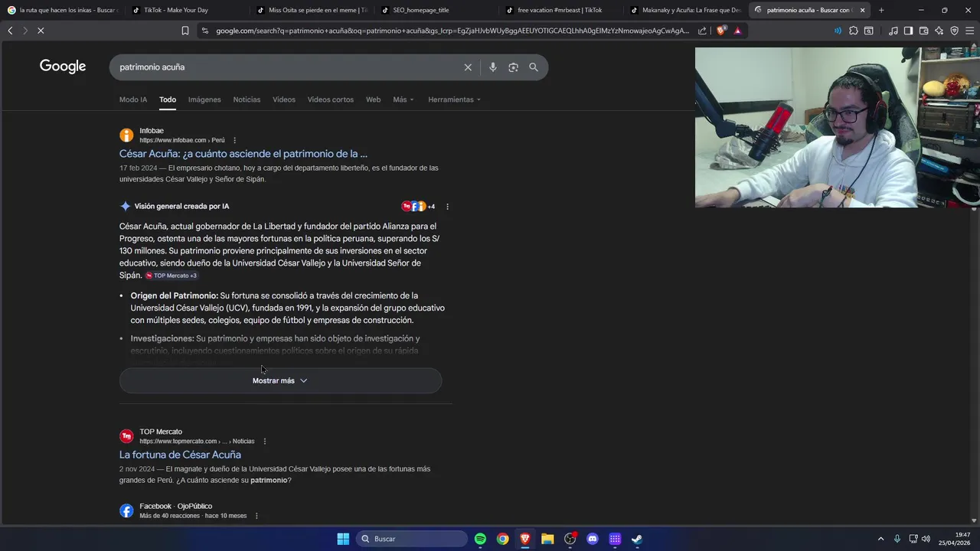Open Facebook OjoPúblico result

(x=175, y=506)
